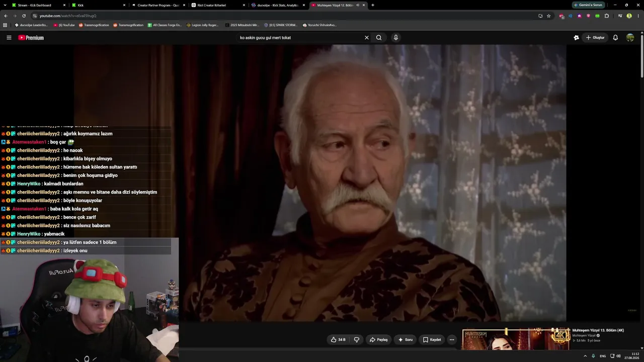Open a new browser tab

tap(373, 5)
